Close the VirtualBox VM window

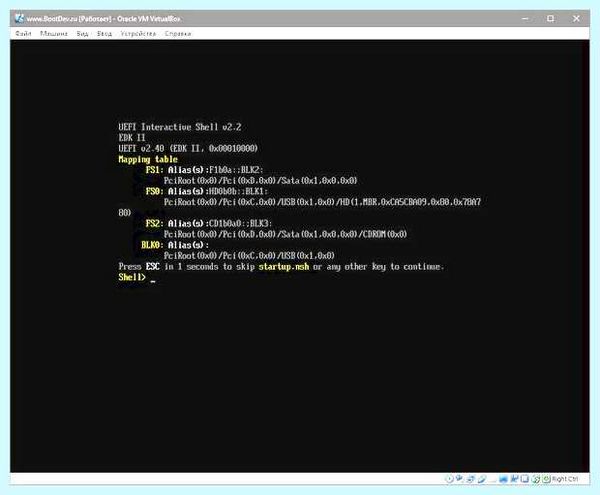(x=576, y=18)
